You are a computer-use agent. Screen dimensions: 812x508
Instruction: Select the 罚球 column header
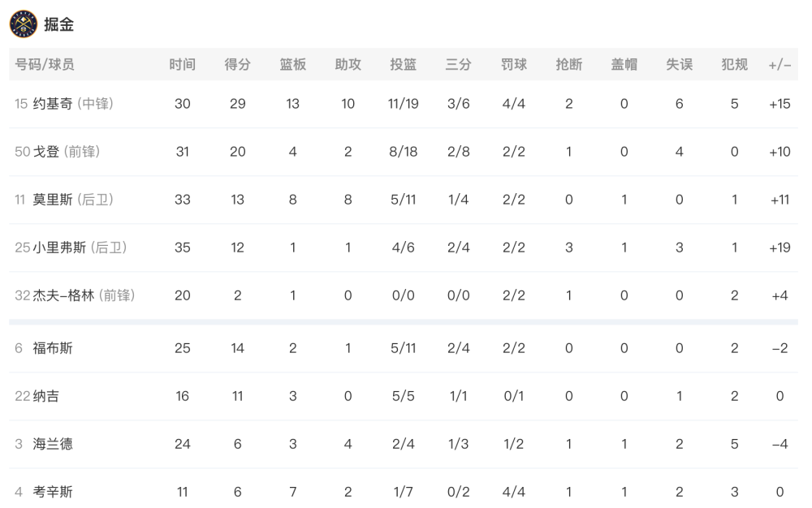point(514,64)
